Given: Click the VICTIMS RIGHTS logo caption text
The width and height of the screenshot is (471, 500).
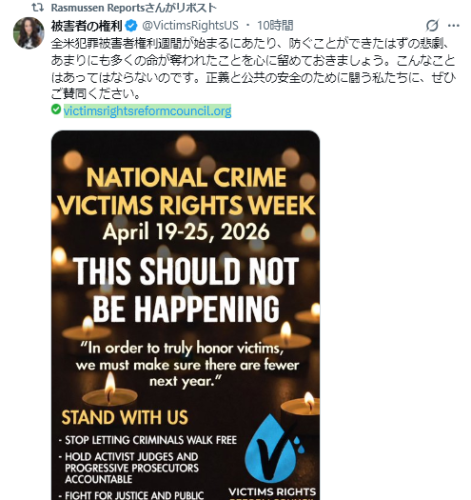Looking at the screenshot, I should [272, 492].
